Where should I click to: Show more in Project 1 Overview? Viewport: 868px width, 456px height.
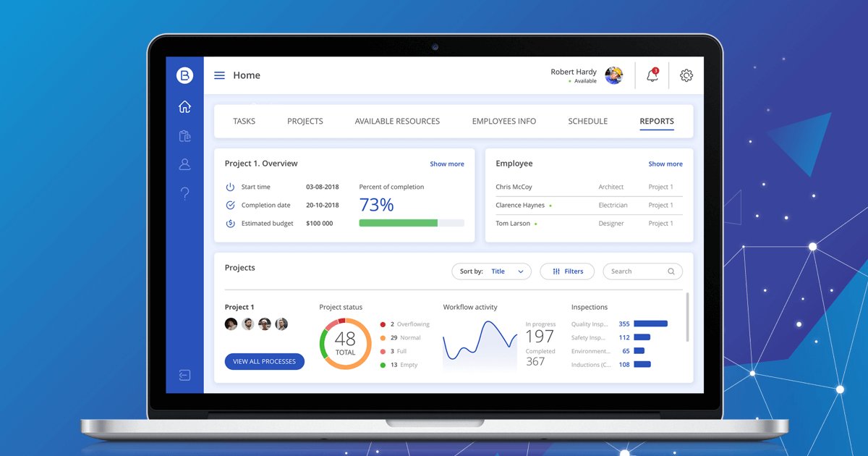click(x=447, y=164)
